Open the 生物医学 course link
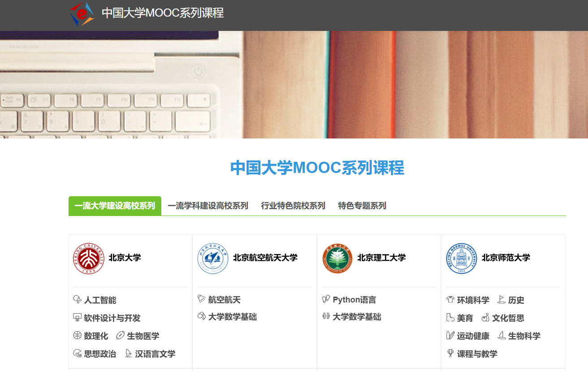Screen dimensions: 588x371 (x=143, y=336)
